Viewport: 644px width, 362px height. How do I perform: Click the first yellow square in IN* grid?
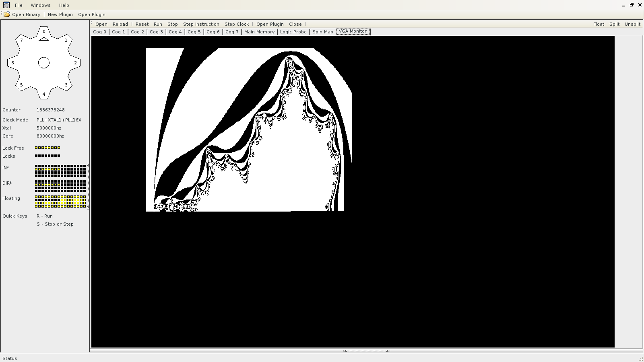(36, 169)
